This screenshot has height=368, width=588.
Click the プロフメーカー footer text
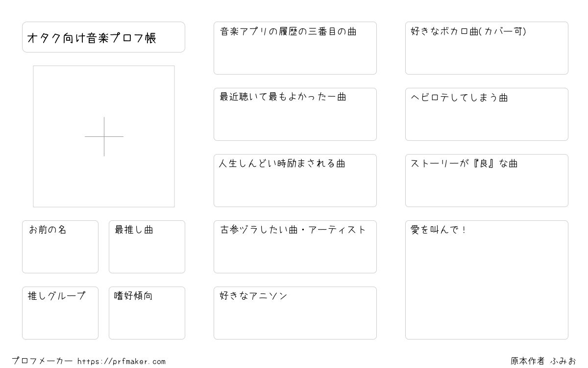42,362
